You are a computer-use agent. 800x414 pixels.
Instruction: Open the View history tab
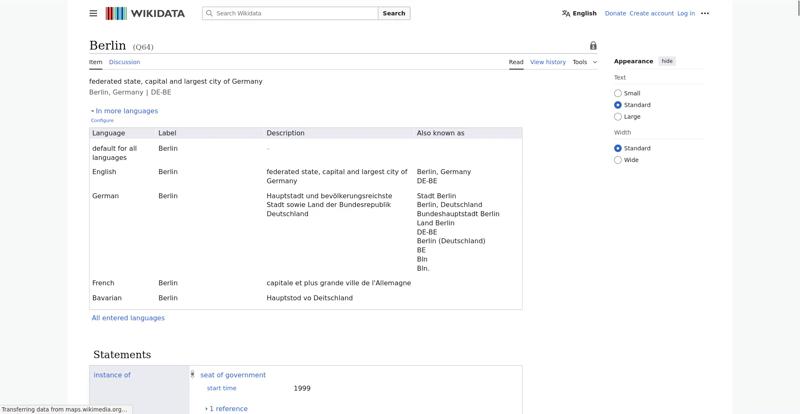547,62
